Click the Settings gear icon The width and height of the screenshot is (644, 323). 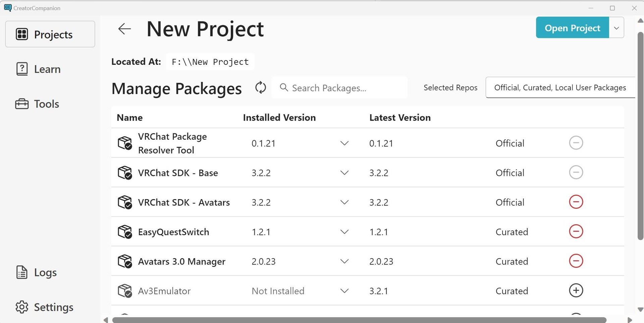point(22,307)
